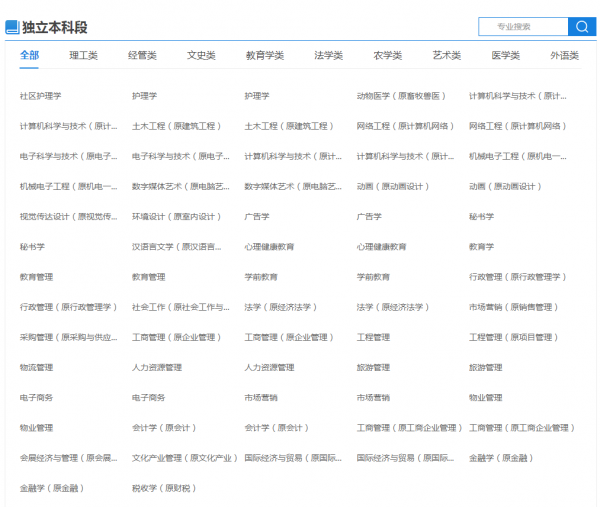
Task: Open the 文化产业管理 major link
Action: [185, 458]
